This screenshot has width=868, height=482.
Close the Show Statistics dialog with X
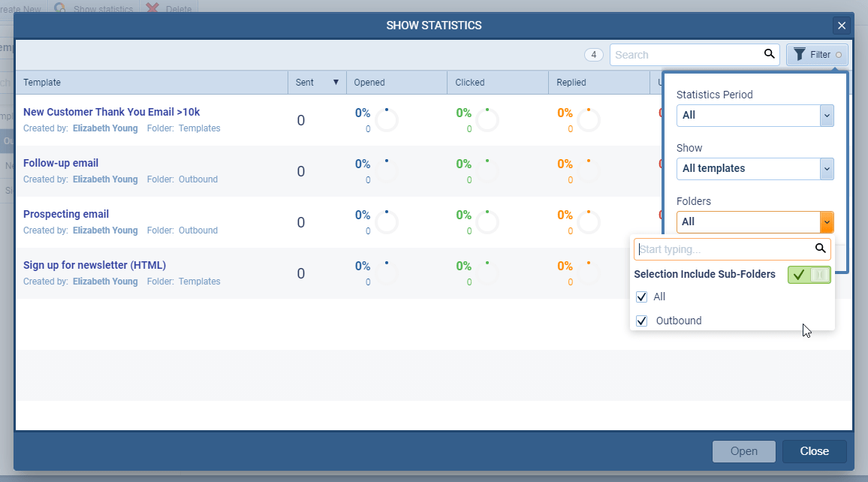click(x=842, y=26)
